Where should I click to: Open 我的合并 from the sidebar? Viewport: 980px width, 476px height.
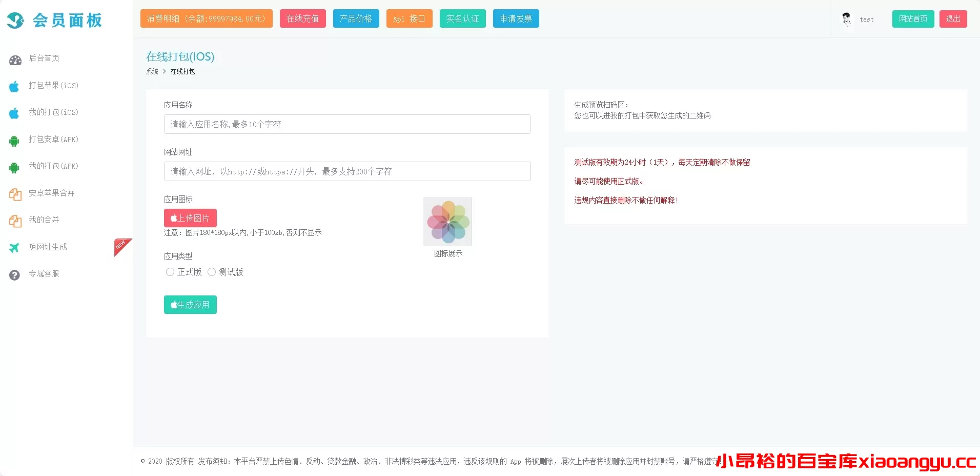[x=44, y=220]
